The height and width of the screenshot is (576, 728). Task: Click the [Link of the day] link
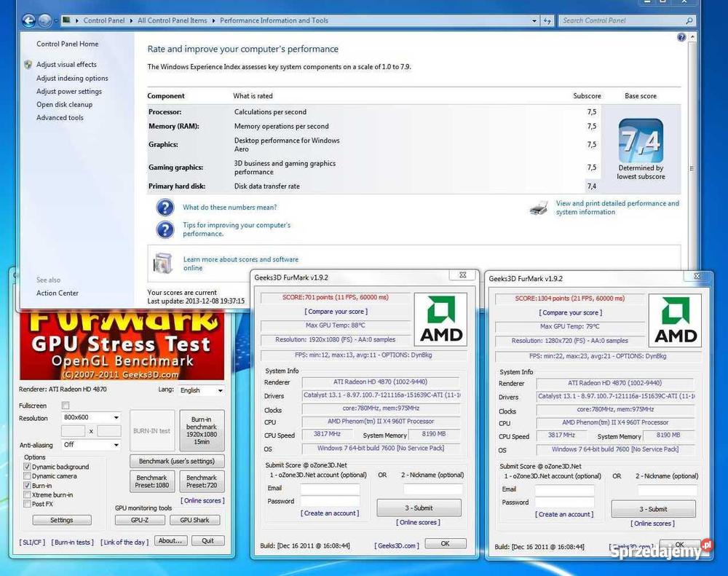tap(124, 542)
